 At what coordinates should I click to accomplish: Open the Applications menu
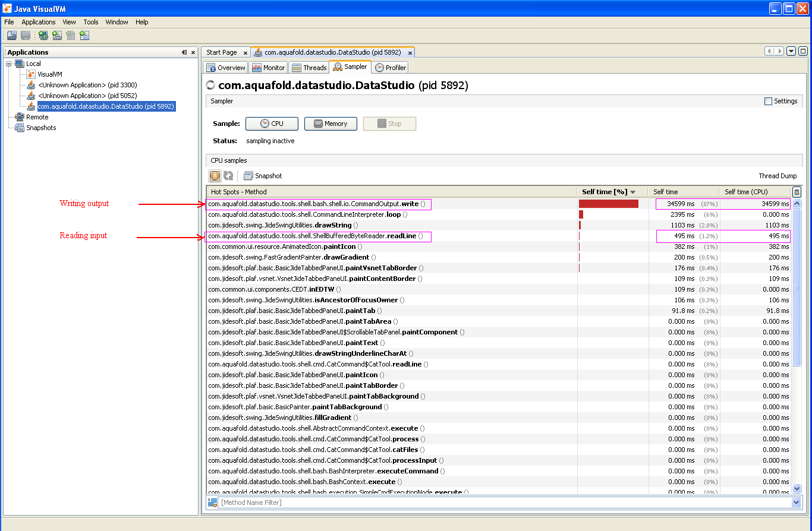point(39,22)
